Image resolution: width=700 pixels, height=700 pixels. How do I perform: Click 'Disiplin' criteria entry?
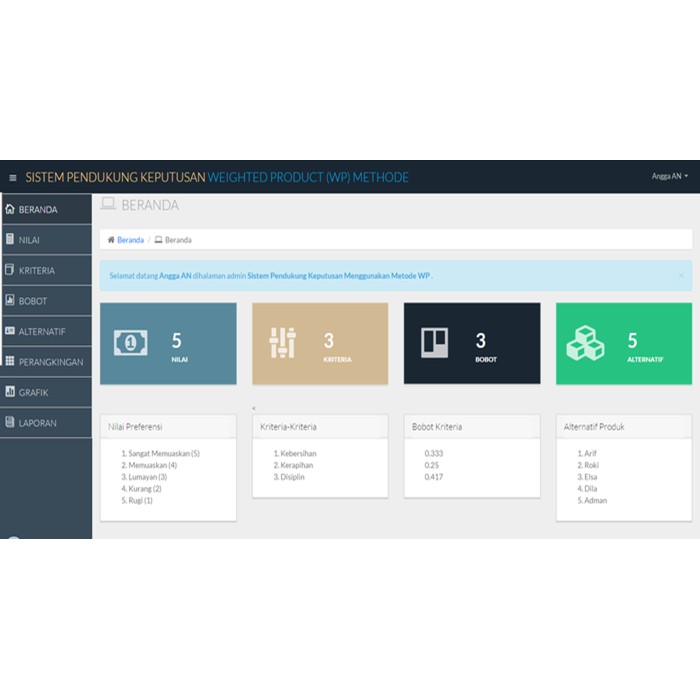pos(289,477)
